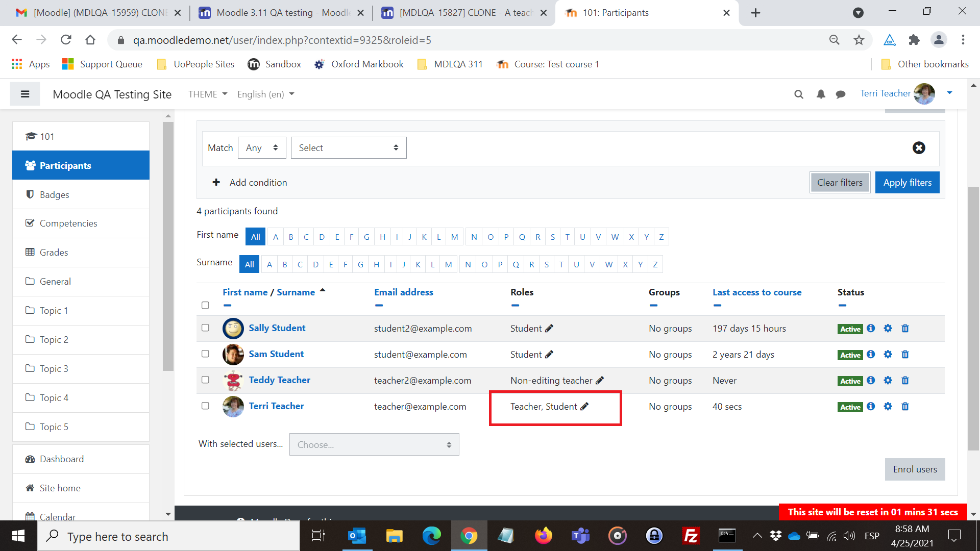Open FileZilla from the taskbar

coord(691,536)
